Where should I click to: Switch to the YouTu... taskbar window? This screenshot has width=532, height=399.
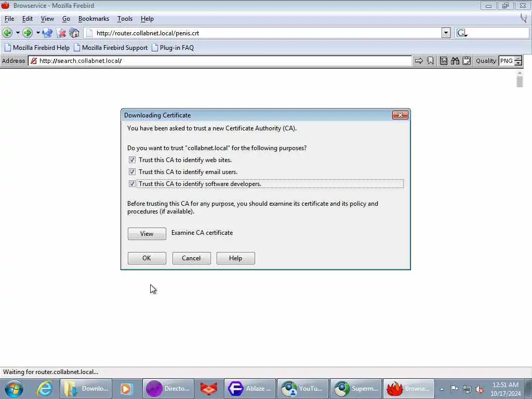(303, 389)
